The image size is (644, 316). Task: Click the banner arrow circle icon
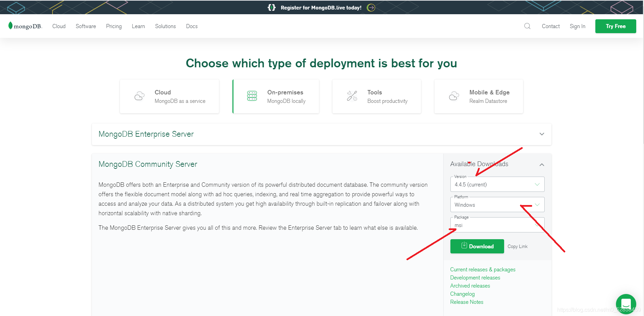coord(371,7)
